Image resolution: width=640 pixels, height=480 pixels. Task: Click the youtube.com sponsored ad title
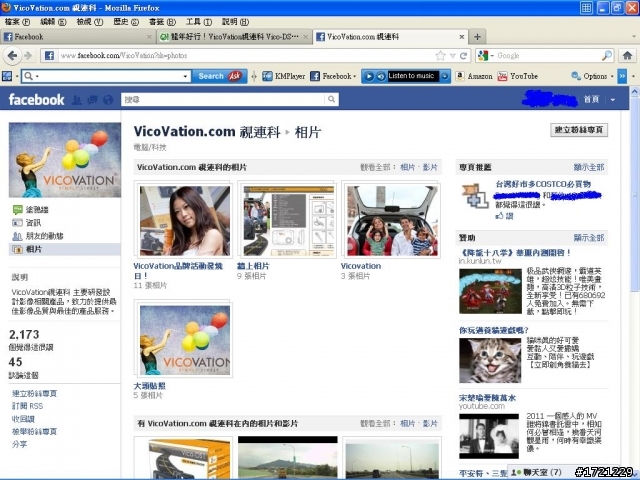click(487, 398)
